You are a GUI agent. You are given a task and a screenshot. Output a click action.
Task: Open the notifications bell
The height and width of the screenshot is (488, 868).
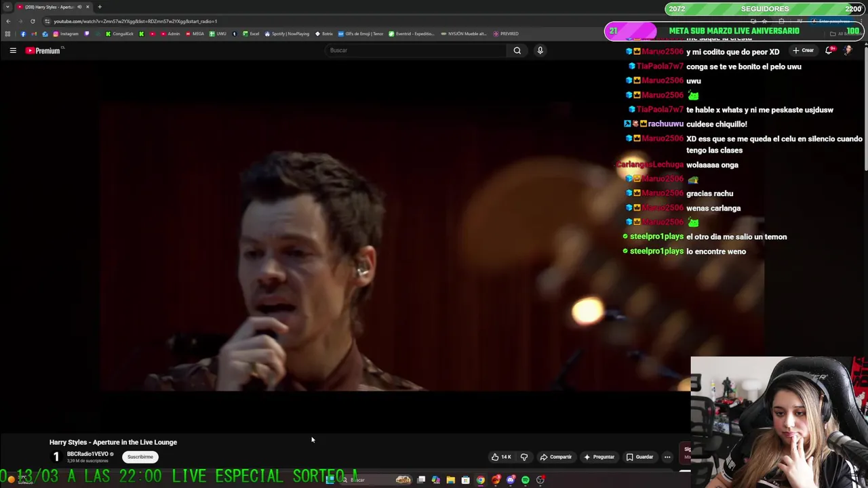coord(829,50)
